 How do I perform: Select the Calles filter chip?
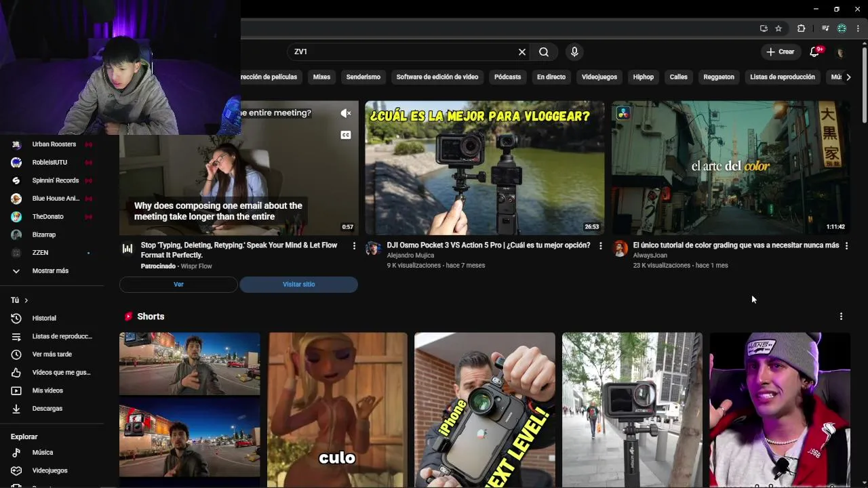tap(679, 77)
